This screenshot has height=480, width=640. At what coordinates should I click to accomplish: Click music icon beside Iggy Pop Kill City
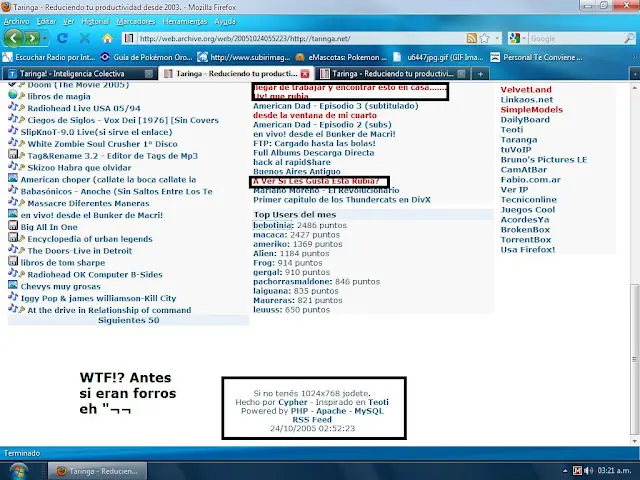click(x=13, y=297)
